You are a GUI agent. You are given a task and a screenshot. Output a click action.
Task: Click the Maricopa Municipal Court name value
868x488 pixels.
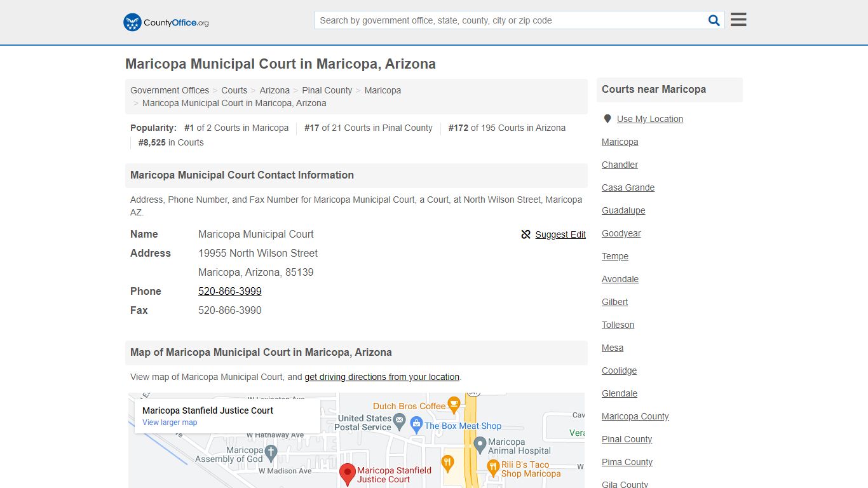click(x=256, y=234)
